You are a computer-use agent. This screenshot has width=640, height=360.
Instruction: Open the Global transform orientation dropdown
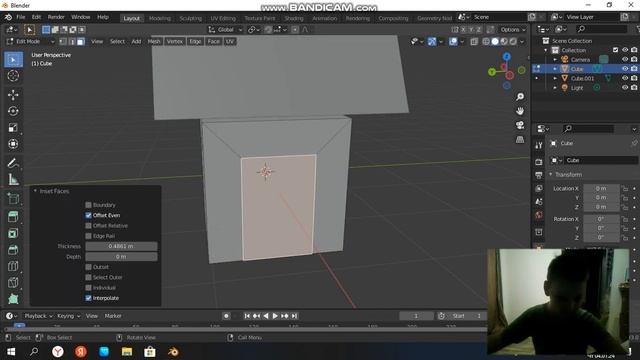click(x=225, y=29)
